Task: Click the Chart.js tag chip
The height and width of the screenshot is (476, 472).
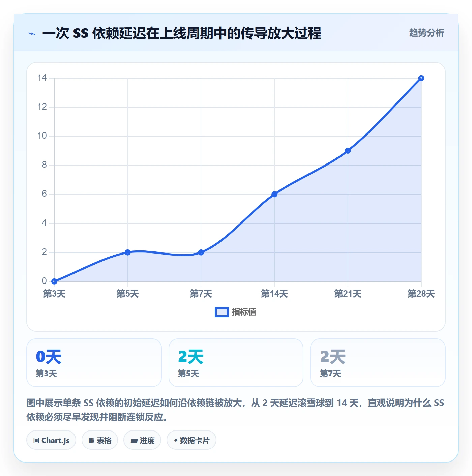Action: pos(51,440)
